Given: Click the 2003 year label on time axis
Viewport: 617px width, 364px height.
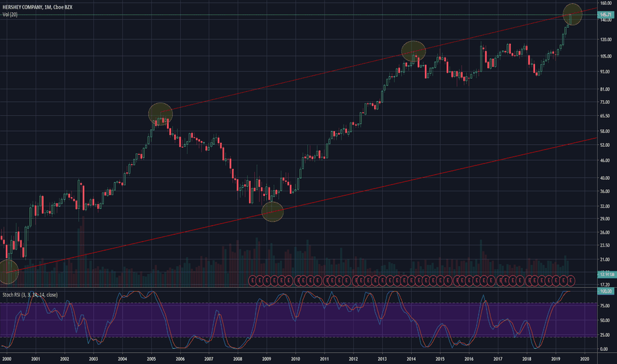Looking at the screenshot, I should tap(93, 359).
